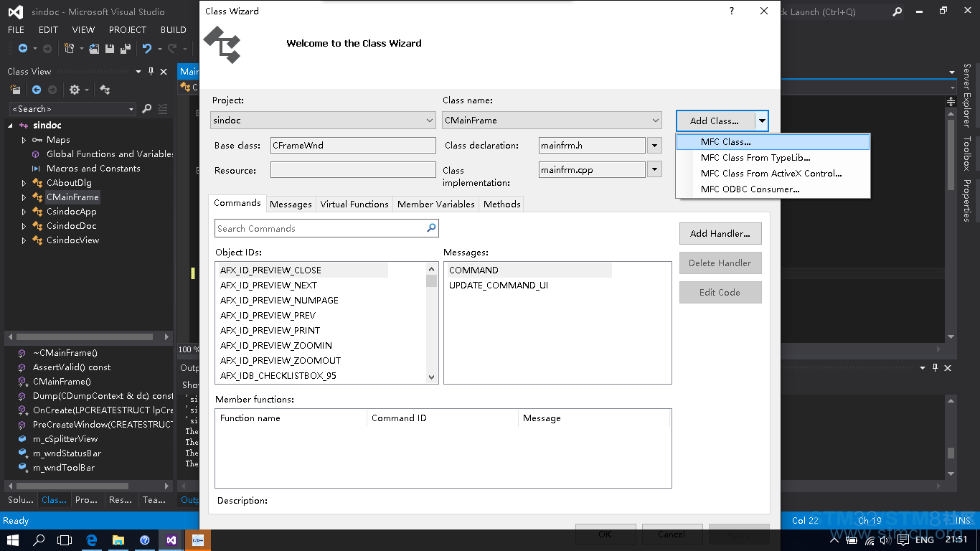The height and width of the screenshot is (551, 980).
Task: Open File Explorer from the taskbar
Action: [x=118, y=540]
